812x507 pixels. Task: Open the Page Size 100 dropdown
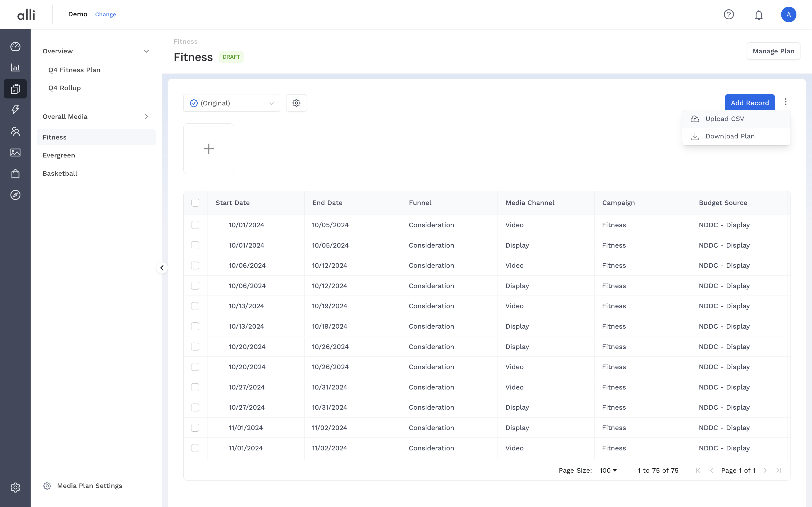coord(608,471)
